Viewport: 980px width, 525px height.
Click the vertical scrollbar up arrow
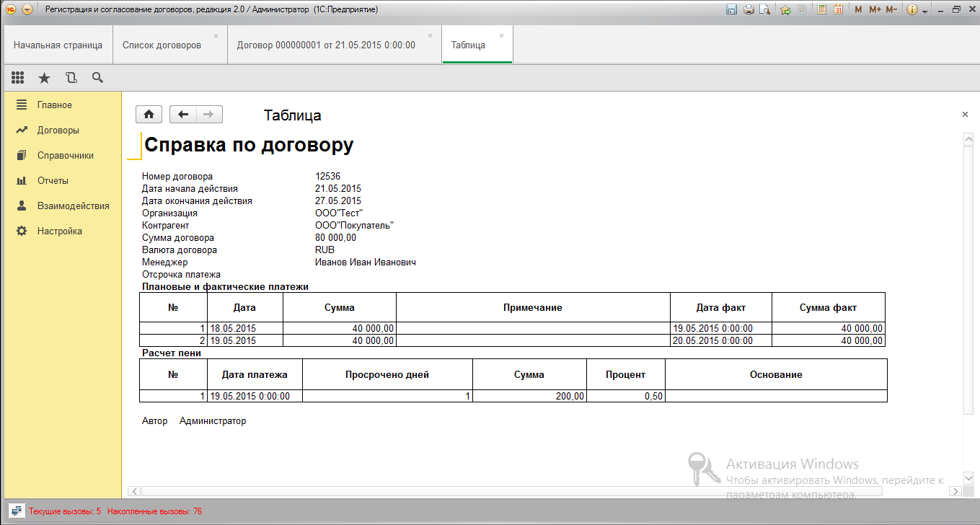(968, 138)
